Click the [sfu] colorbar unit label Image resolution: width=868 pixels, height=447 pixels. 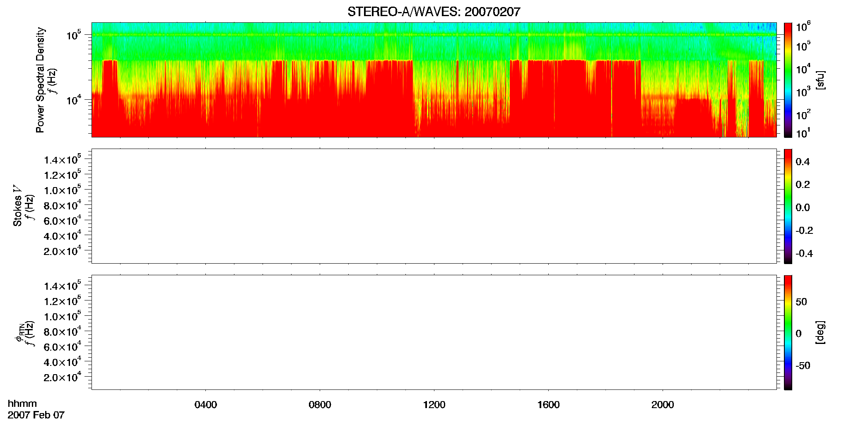click(820, 80)
